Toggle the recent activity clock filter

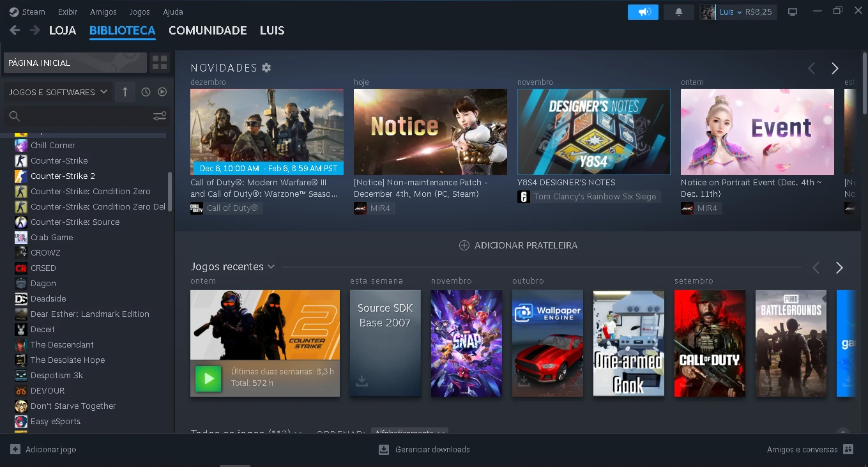coord(146,92)
